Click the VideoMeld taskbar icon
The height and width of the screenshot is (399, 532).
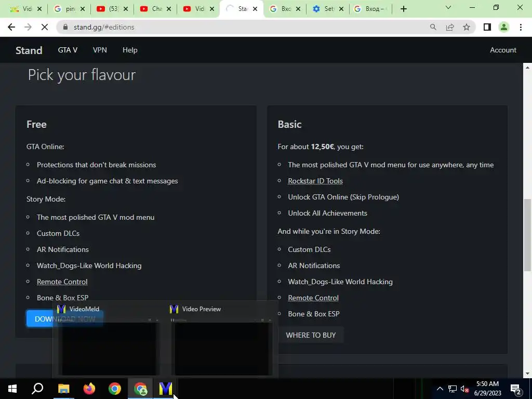click(166, 389)
